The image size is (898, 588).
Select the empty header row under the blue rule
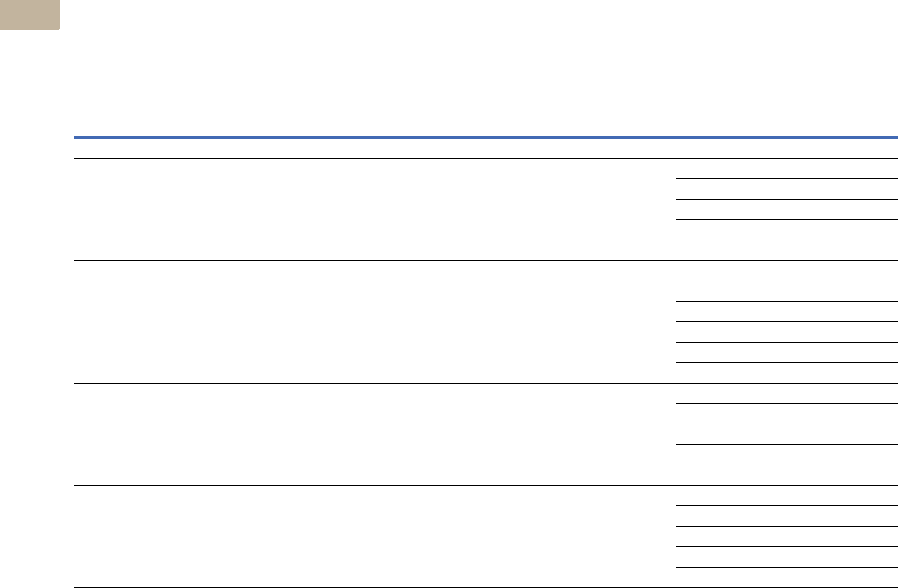(x=486, y=148)
